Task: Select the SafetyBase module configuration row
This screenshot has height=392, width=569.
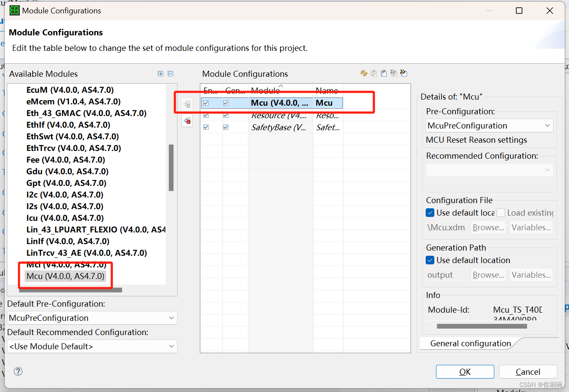Action: coord(272,127)
